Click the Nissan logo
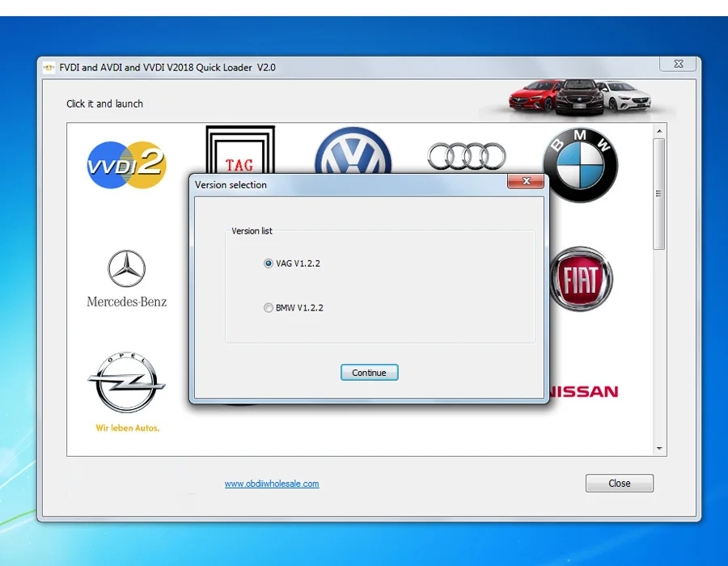The width and height of the screenshot is (728, 566). (583, 391)
